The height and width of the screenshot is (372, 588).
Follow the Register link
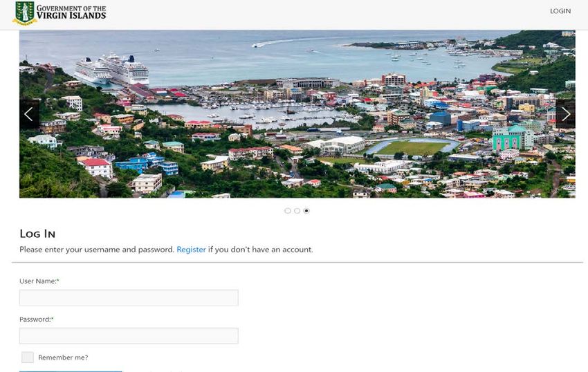191,250
